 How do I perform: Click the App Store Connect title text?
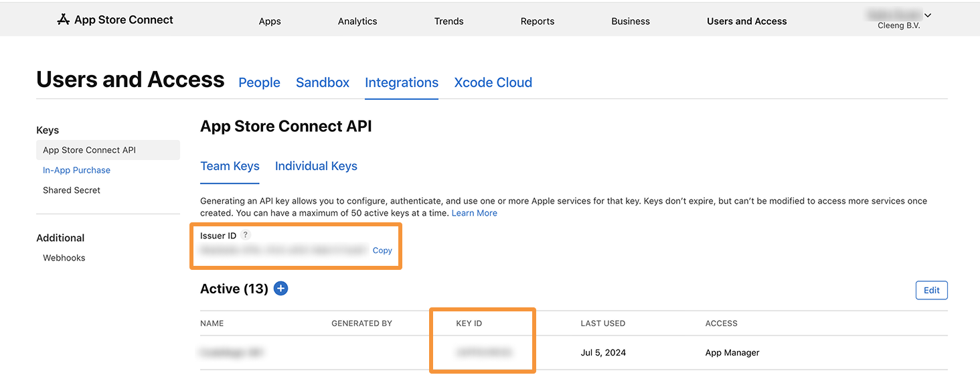click(x=124, y=19)
